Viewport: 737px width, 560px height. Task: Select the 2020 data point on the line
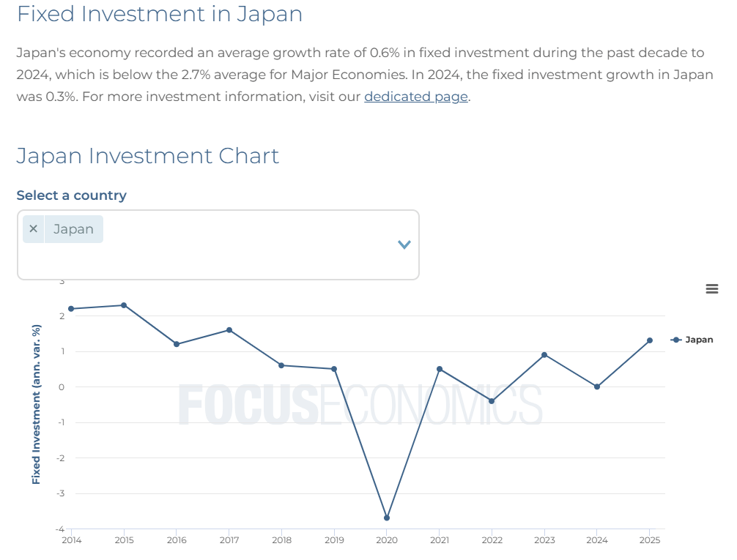coord(387,516)
